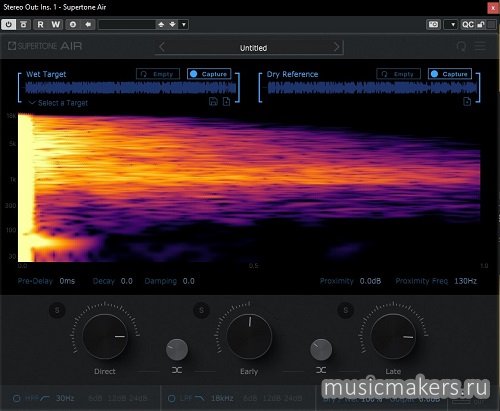Click the help icon beside the menu

pos(461,46)
